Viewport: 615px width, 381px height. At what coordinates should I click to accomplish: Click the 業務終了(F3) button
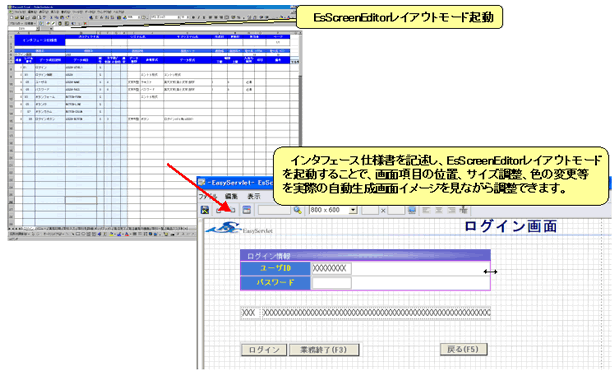coord(324,350)
